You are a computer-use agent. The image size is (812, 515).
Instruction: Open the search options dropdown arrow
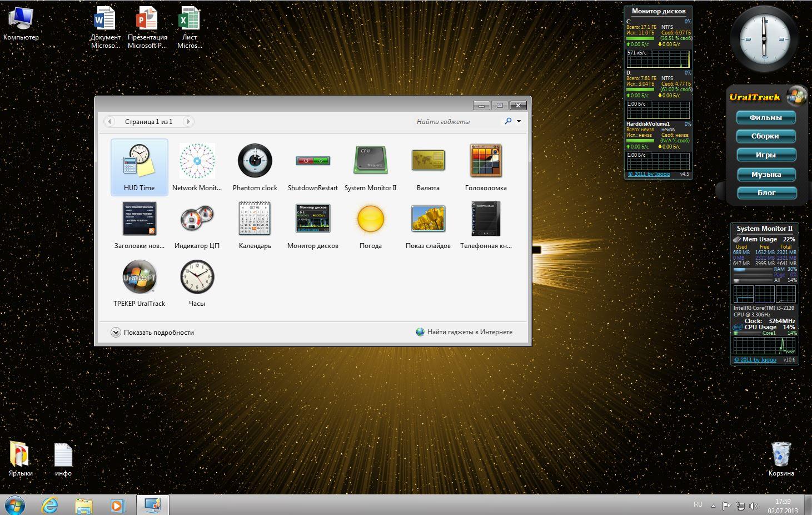click(x=519, y=121)
